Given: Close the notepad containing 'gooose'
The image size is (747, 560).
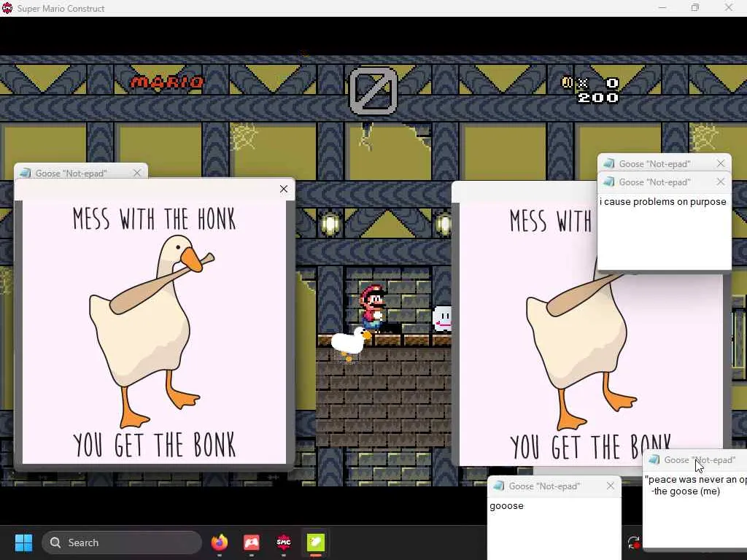Looking at the screenshot, I should 611,486.
